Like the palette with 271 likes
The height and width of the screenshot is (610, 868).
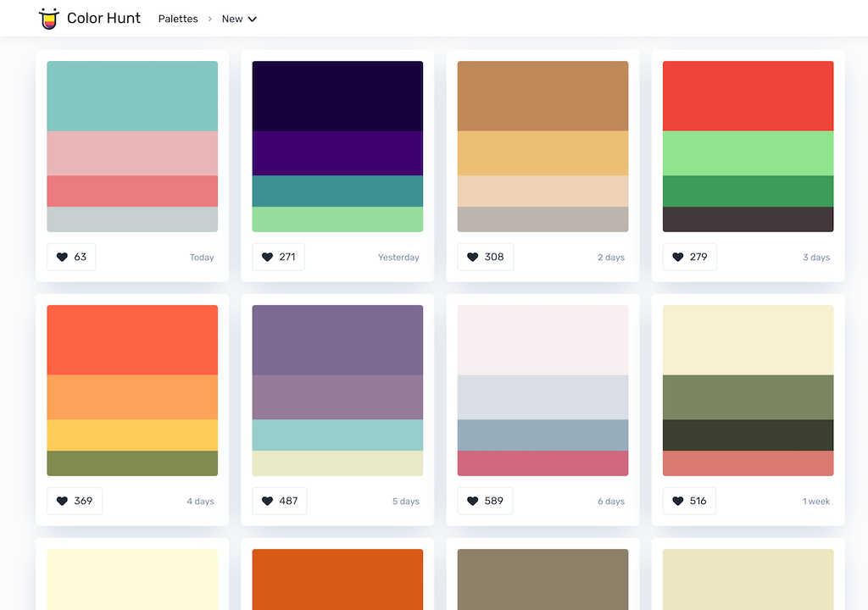[278, 257]
